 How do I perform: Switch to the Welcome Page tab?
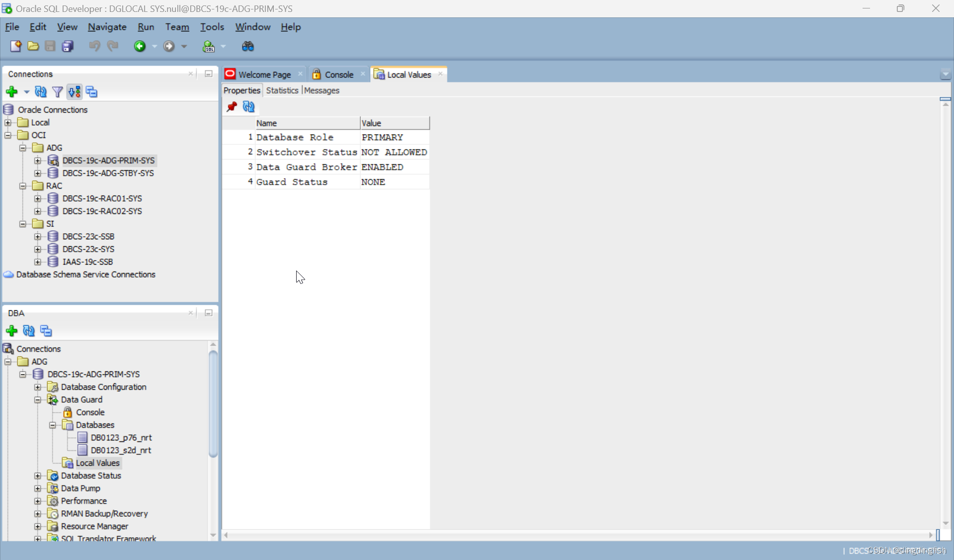[264, 74]
